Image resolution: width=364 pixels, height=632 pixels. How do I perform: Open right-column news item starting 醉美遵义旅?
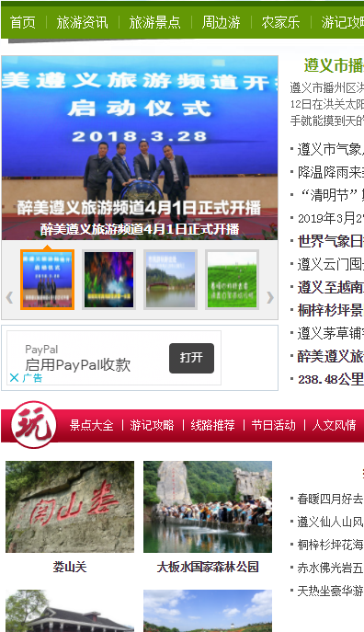330,356
